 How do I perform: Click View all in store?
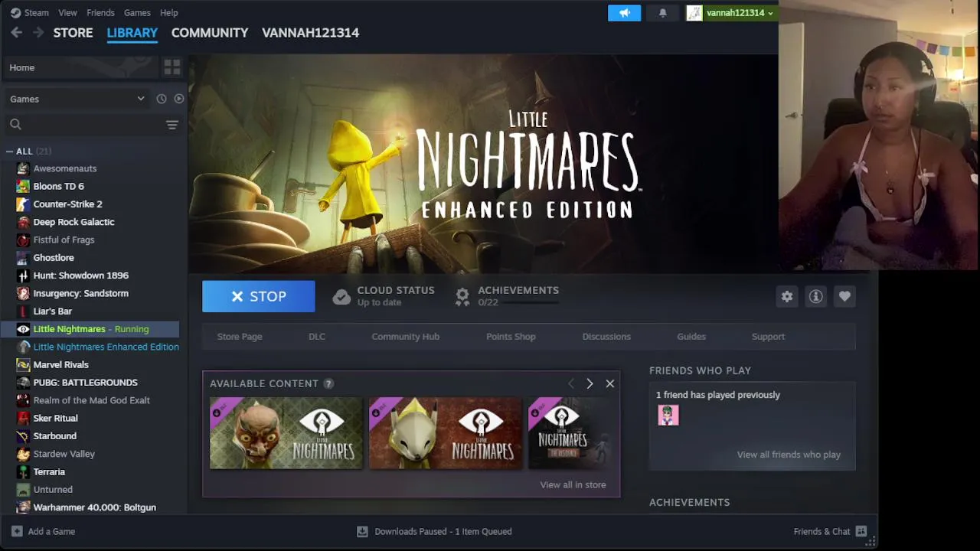coord(573,484)
